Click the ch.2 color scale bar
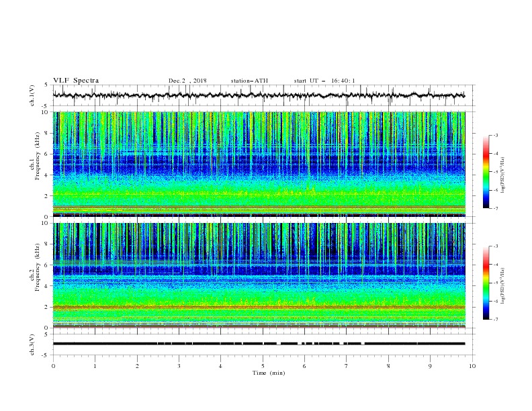Image resolution: width=532 pixels, height=411 pixels. [486, 283]
